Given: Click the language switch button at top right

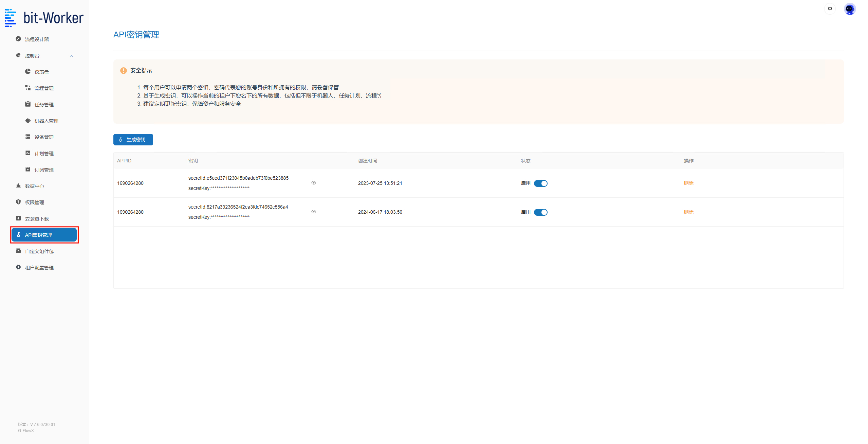Looking at the screenshot, I should click(830, 8).
